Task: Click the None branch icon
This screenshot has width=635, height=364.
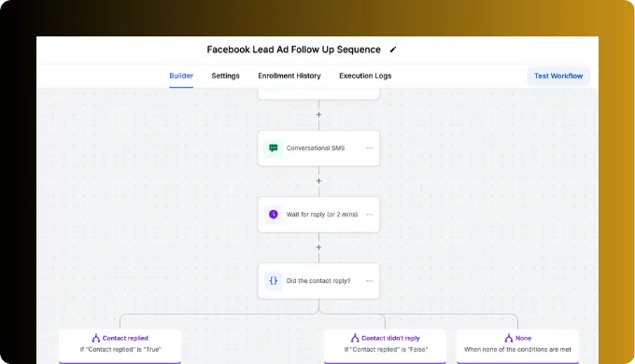Action: click(x=509, y=338)
